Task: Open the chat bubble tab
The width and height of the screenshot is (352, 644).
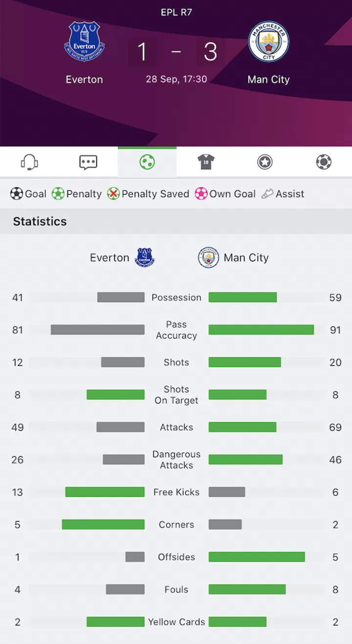Action: click(88, 162)
